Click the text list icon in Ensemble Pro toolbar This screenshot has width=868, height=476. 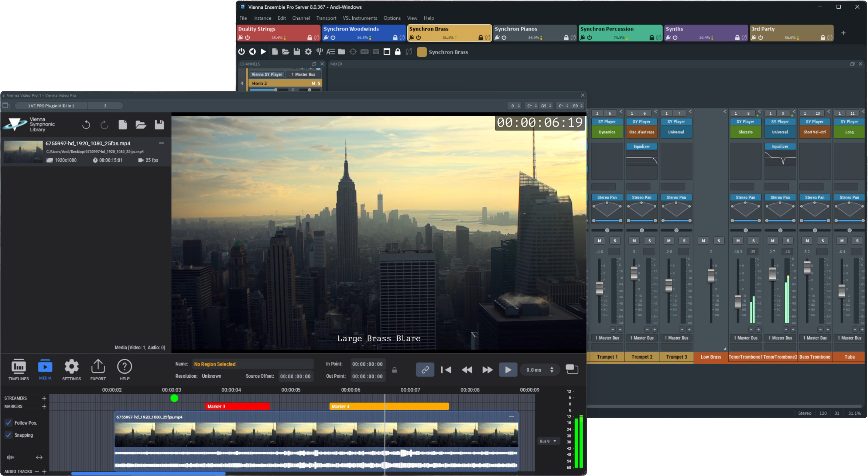coord(330,52)
